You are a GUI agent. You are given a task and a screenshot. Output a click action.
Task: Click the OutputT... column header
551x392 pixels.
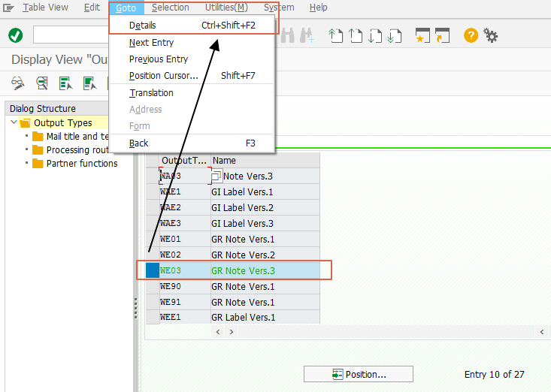tap(185, 161)
